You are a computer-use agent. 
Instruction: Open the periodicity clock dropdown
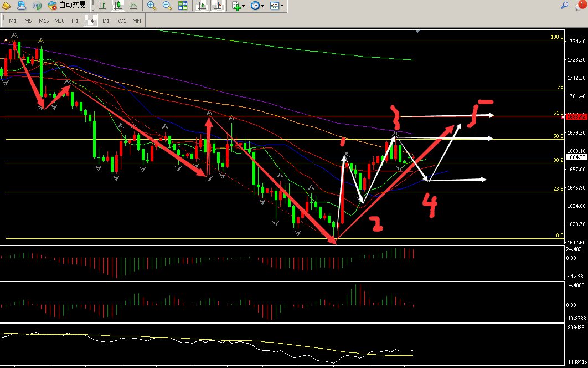click(x=257, y=6)
